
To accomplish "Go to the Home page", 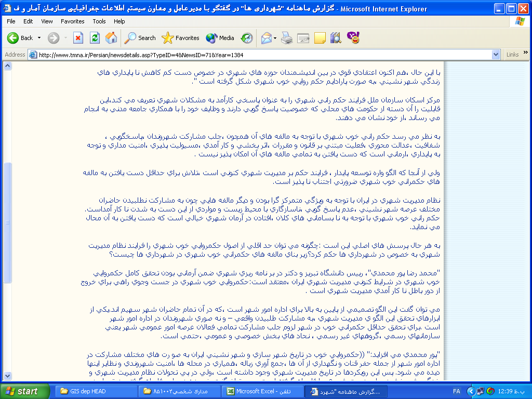I will [x=111, y=38].
